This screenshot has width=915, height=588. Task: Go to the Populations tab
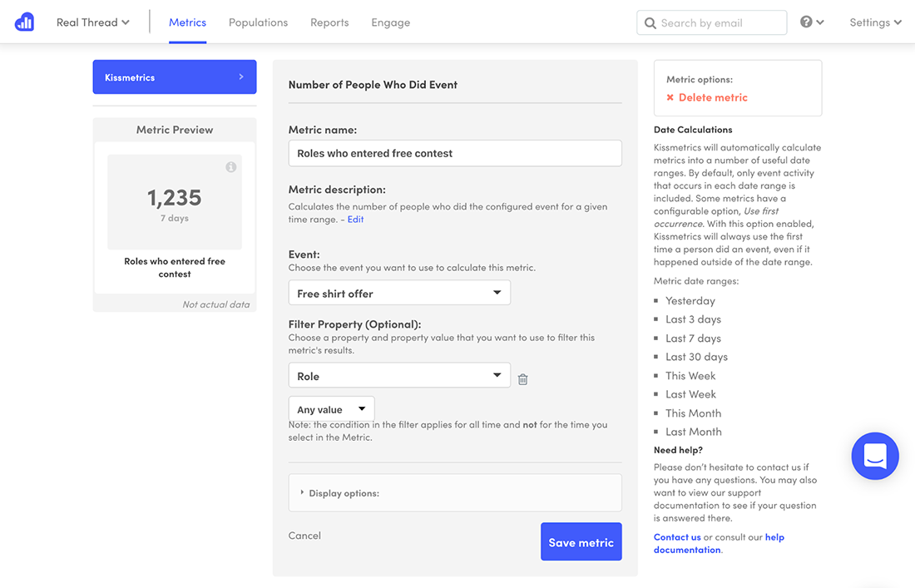pyautogui.click(x=258, y=22)
